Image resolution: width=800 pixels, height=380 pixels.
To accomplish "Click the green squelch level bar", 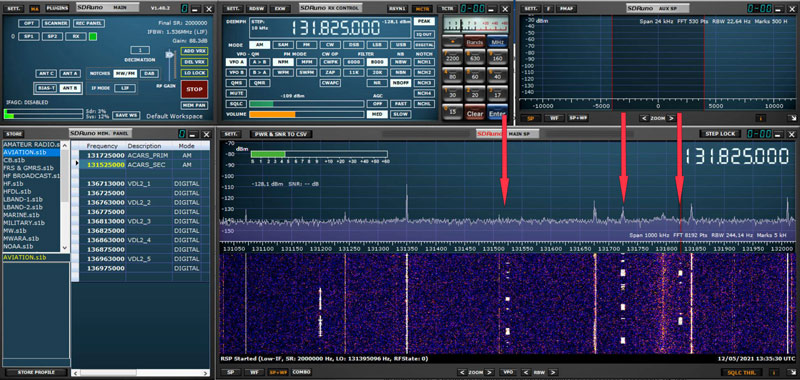I will (261, 104).
